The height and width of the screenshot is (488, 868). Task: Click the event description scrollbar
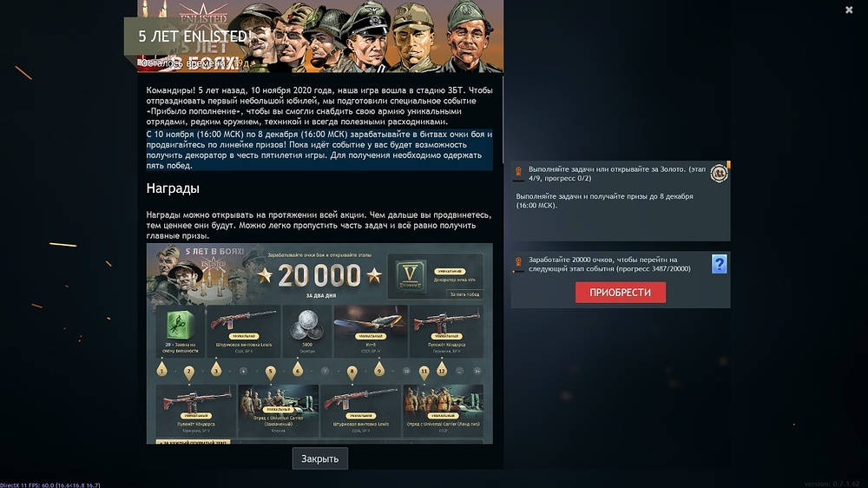point(503,120)
